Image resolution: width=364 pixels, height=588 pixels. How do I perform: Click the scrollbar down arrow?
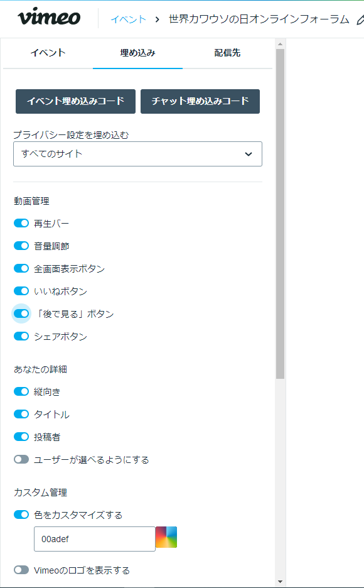280,582
